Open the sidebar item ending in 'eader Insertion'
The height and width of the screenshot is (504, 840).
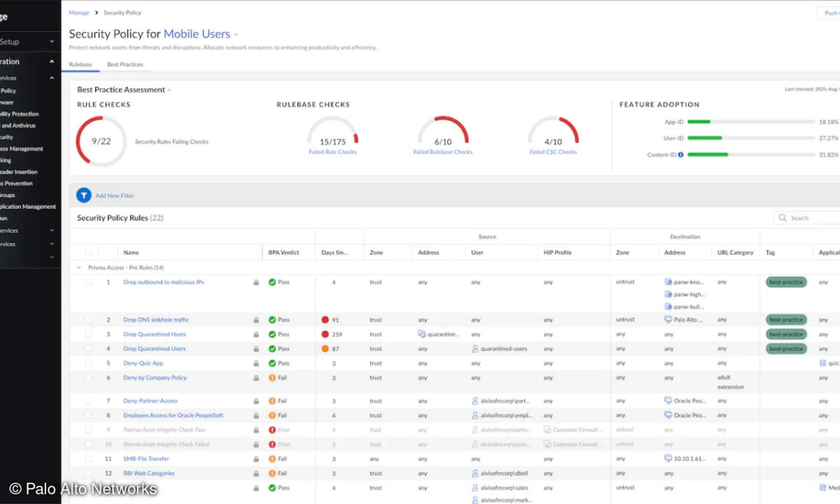(x=19, y=171)
